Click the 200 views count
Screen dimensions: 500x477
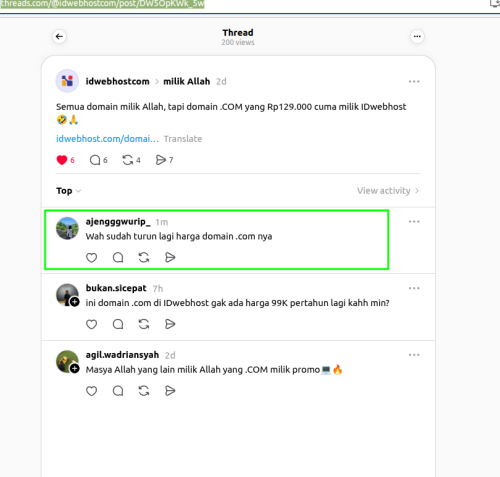238,42
